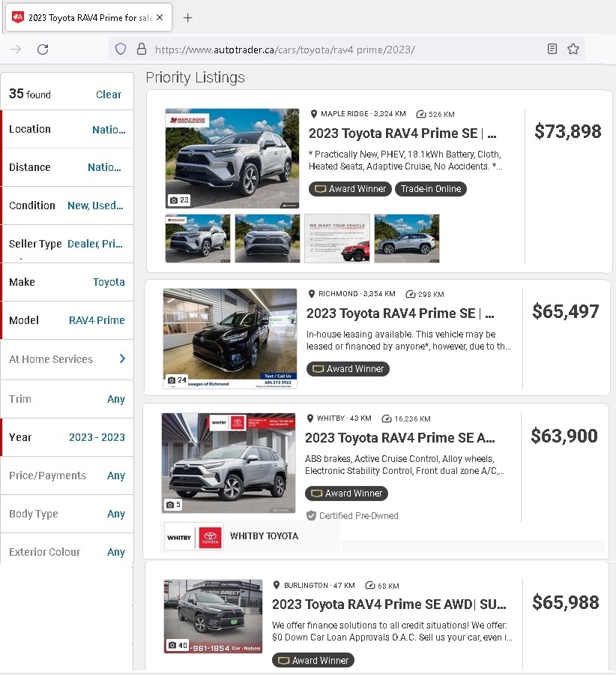
Task: Open the red Jeep 'We Want Your Vehicle' thumbnail
Action: click(337, 238)
